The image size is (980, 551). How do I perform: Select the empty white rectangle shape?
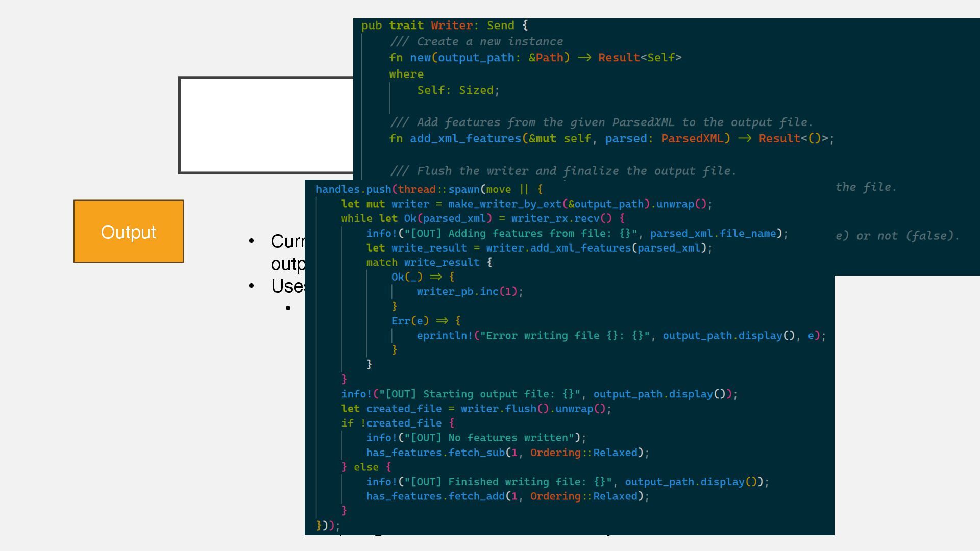click(x=265, y=126)
